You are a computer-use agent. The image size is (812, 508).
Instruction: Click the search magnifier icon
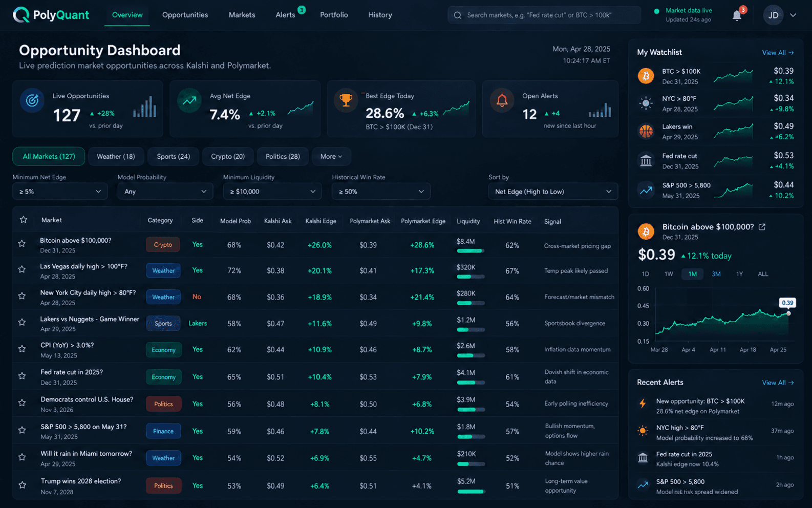(458, 15)
